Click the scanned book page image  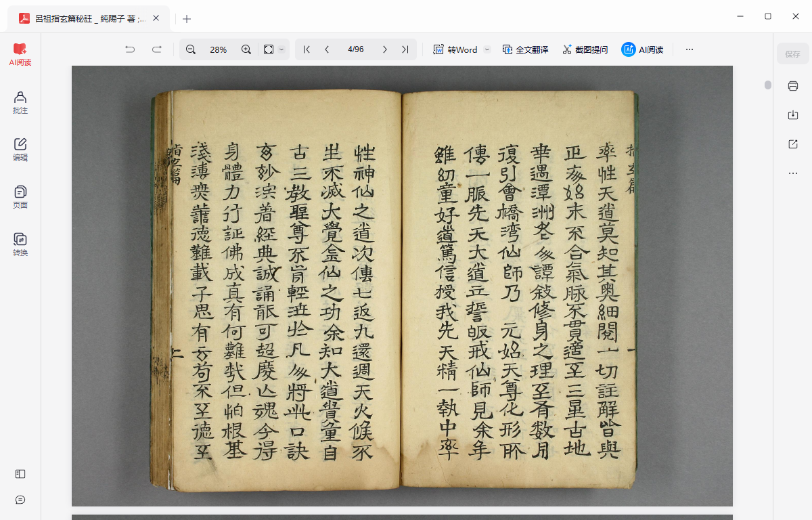(402, 286)
